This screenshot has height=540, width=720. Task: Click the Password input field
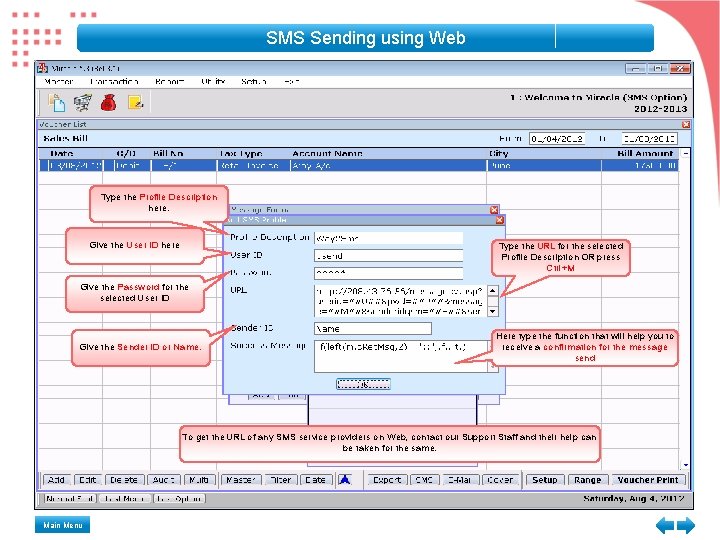(x=388, y=273)
